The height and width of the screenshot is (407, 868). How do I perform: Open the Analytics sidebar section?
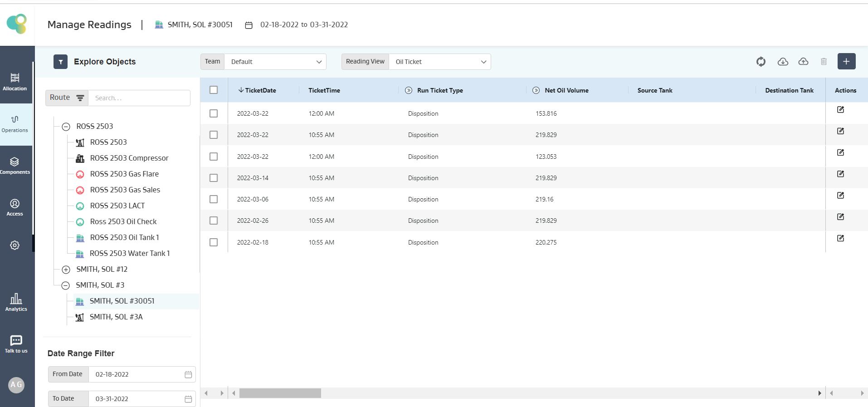pos(16,302)
